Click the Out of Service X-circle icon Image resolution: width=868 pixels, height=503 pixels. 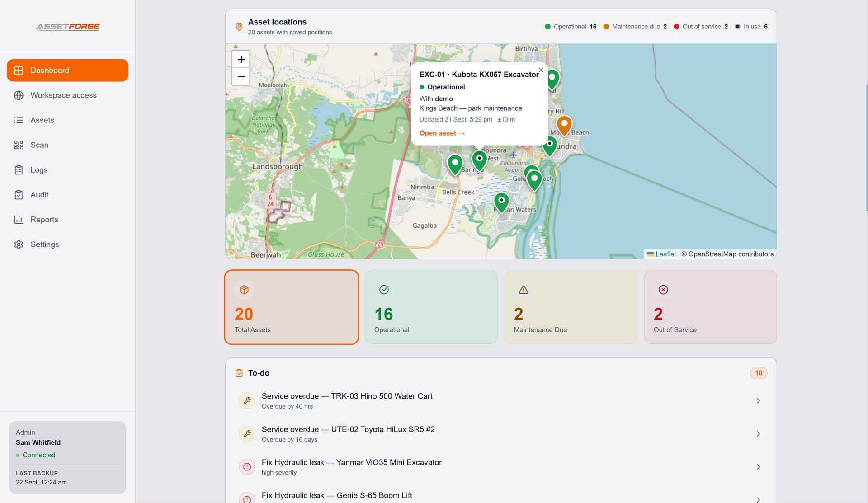tap(663, 290)
